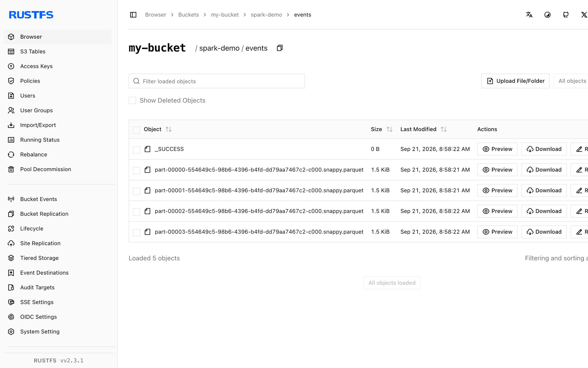
Task: Check the part-00001 parquet row checkbox
Action: point(136,191)
